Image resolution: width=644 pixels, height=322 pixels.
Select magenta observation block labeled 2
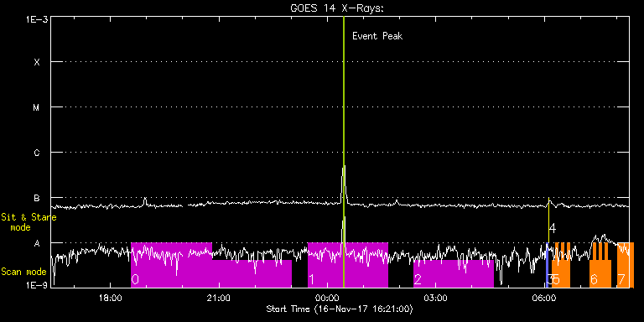454,273
